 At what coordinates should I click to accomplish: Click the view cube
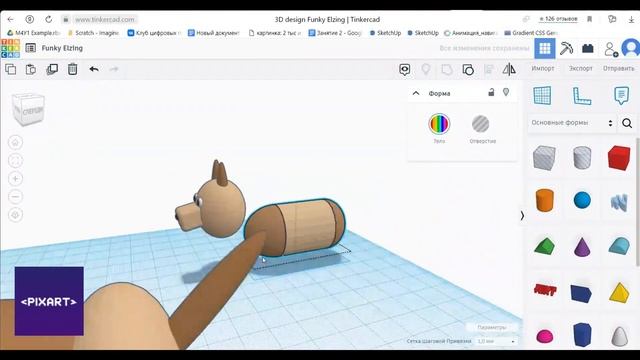coord(28,109)
